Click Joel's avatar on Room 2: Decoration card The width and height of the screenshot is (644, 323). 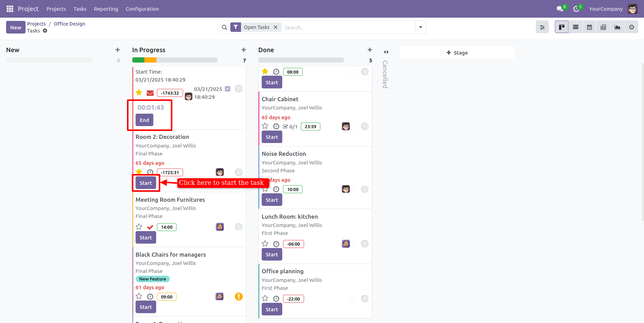(220, 172)
